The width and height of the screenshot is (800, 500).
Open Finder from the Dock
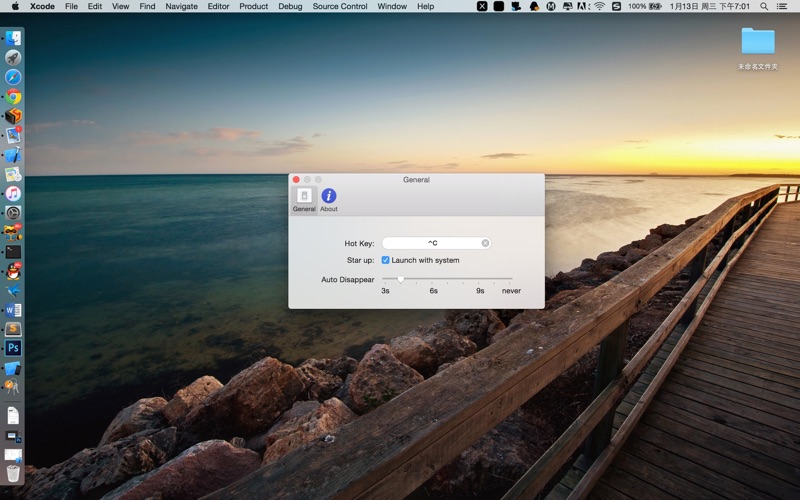13,38
